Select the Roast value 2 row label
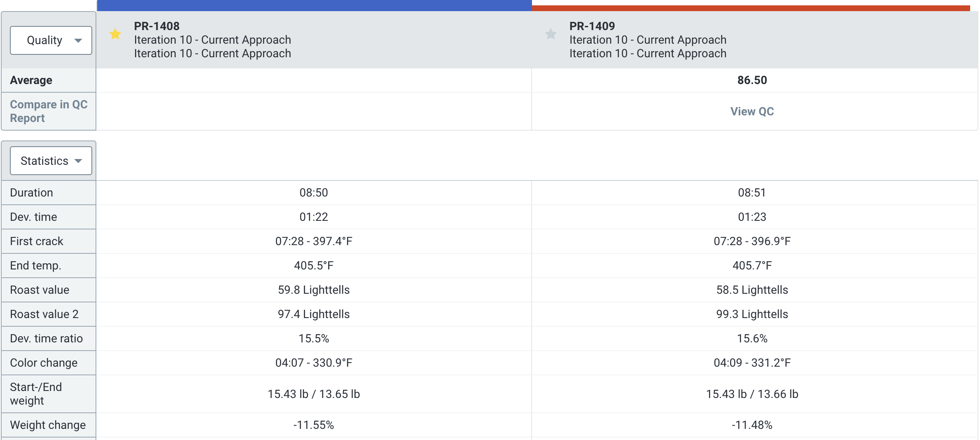Image resolution: width=980 pixels, height=440 pixels. pyautogui.click(x=44, y=314)
